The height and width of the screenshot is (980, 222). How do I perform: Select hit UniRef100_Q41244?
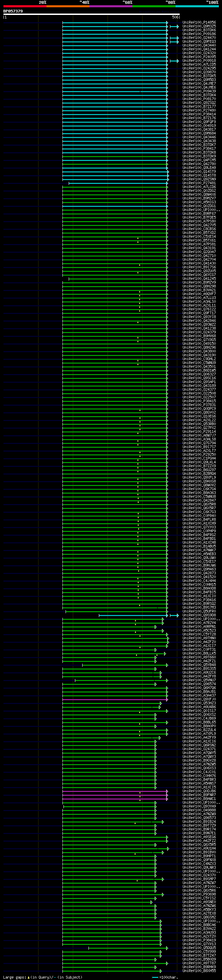(x=199, y=49)
